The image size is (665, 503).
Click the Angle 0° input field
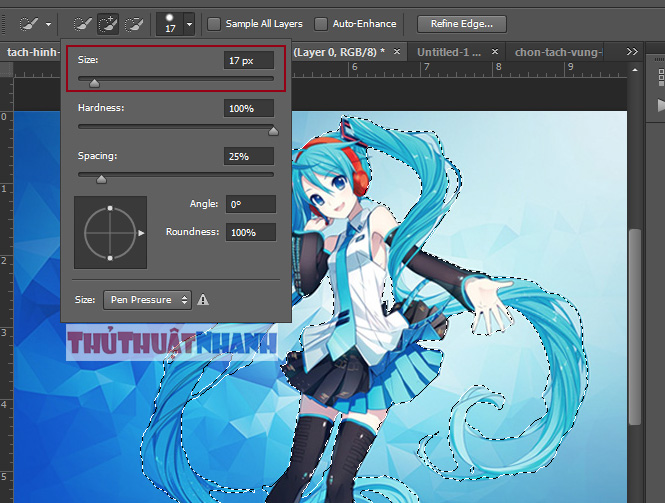pos(251,204)
